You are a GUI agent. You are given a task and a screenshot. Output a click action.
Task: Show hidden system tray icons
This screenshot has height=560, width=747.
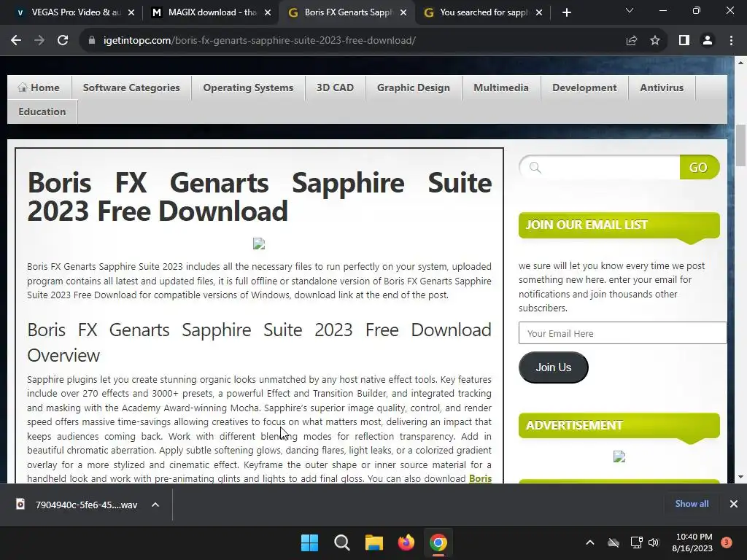pyautogui.click(x=589, y=542)
